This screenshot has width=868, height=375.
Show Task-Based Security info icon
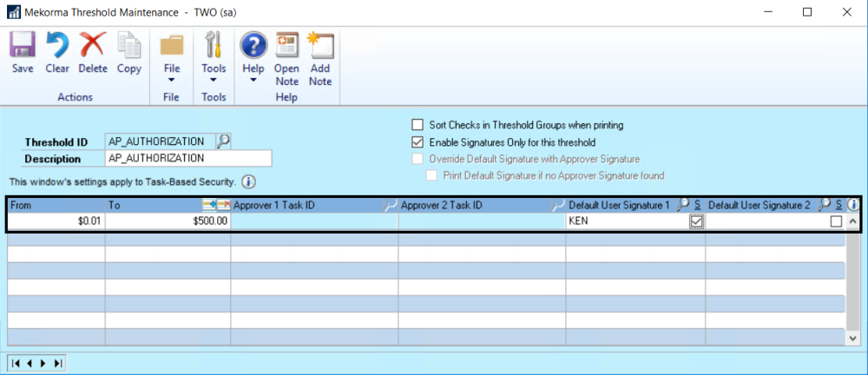[x=248, y=181]
